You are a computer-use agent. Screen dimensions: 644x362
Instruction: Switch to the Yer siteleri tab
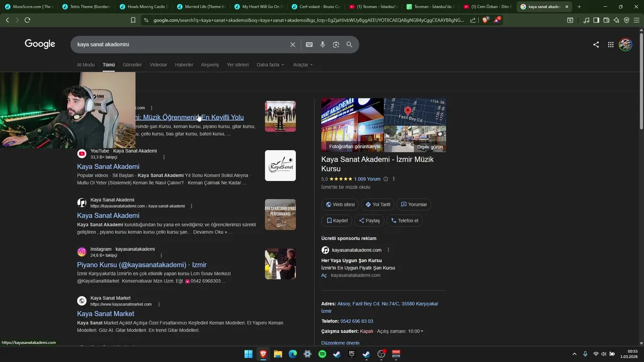click(x=237, y=65)
